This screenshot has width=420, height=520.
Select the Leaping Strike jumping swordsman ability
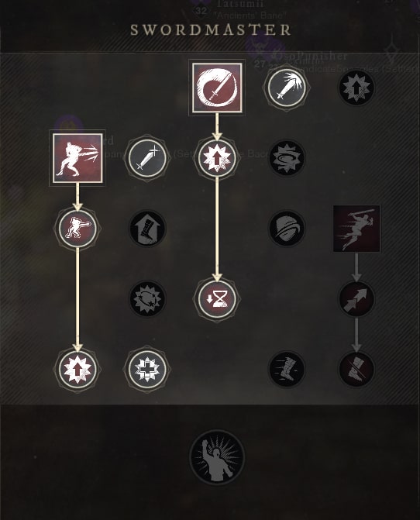pos(356,229)
